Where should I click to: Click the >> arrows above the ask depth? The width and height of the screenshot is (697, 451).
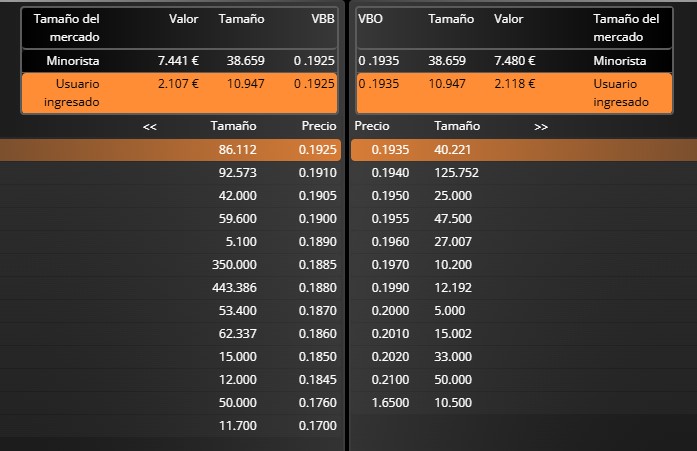541,127
